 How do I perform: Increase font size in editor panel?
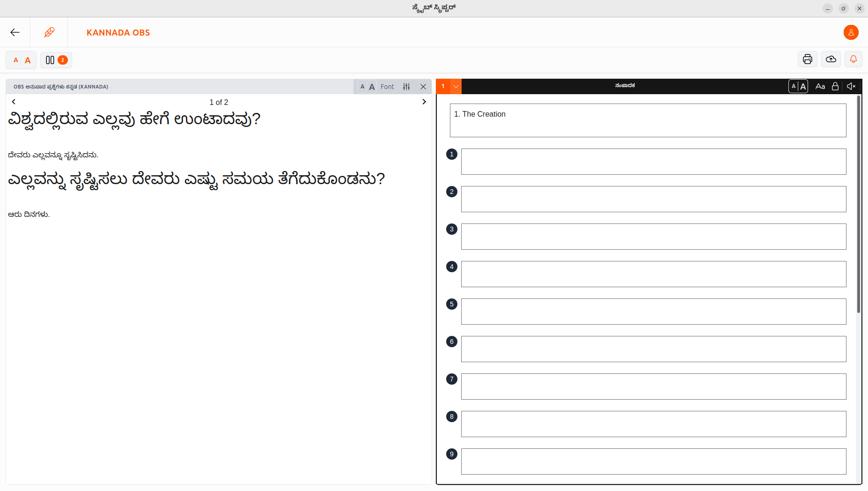tap(802, 86)
